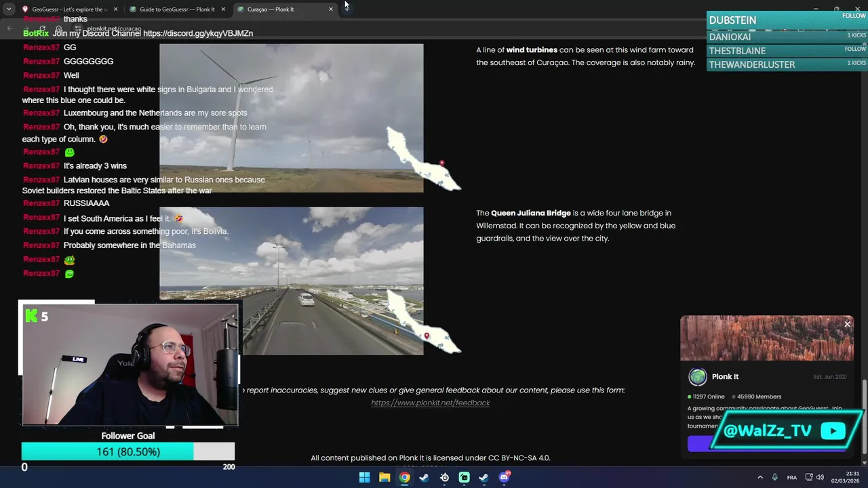Screen dimensions: 868x488
Task: Click the browser reload button
Action: click(42, 28)
